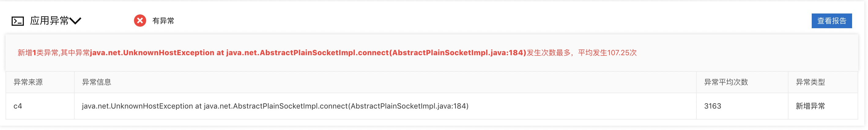Click the 3163 average count cell
Screen dimensions: 868x130
click(712, 106)
